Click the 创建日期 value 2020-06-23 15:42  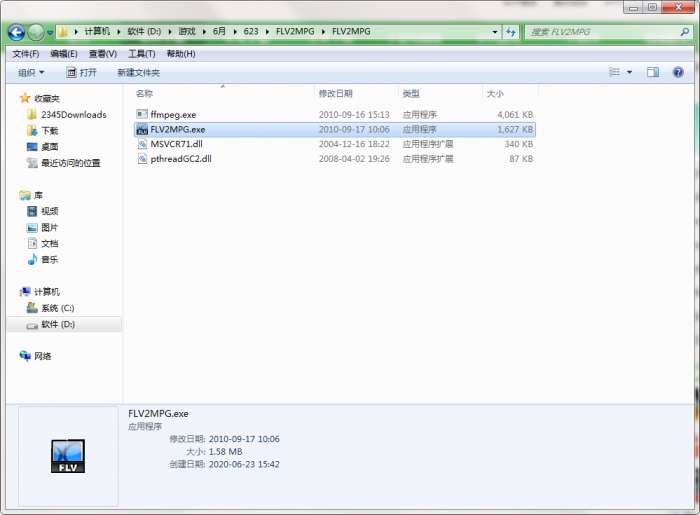244,464
